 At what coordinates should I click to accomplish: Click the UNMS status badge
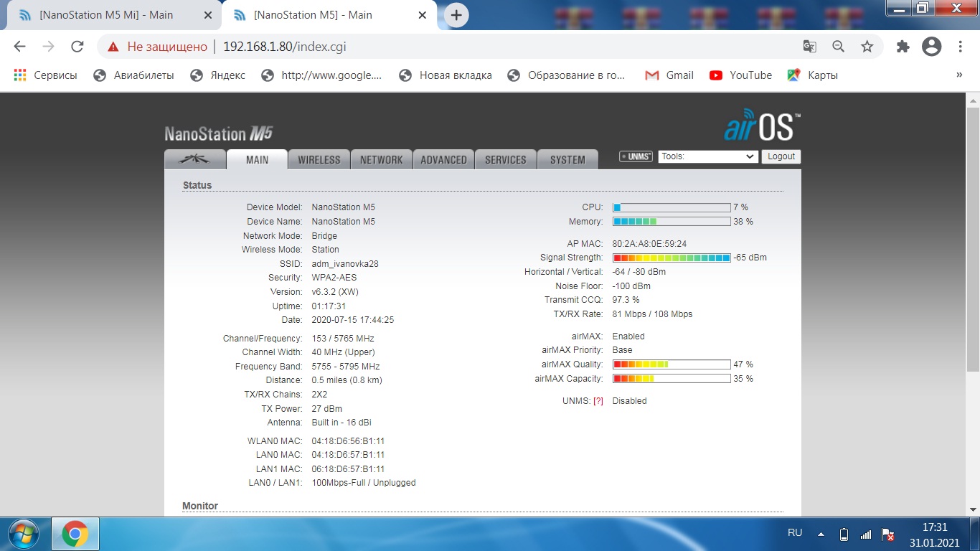pos(636,156)
